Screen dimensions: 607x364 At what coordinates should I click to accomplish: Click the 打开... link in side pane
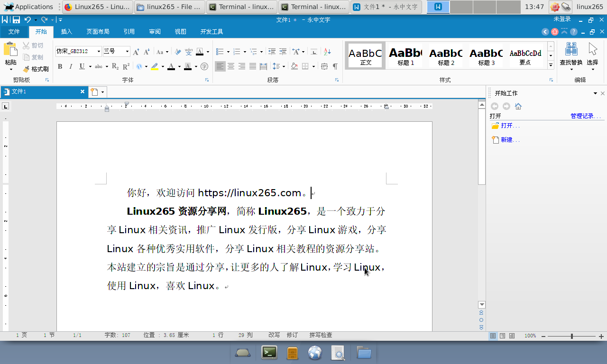coord(510,126)
